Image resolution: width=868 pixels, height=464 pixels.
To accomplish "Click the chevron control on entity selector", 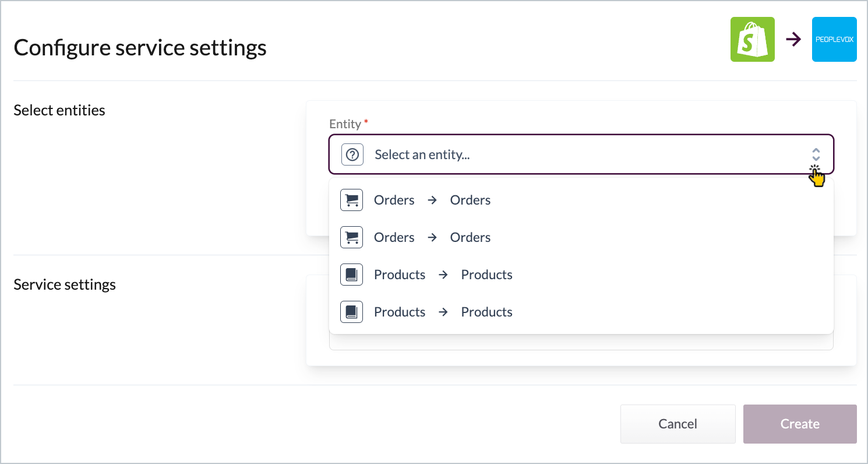I will [x=816, y=154].
